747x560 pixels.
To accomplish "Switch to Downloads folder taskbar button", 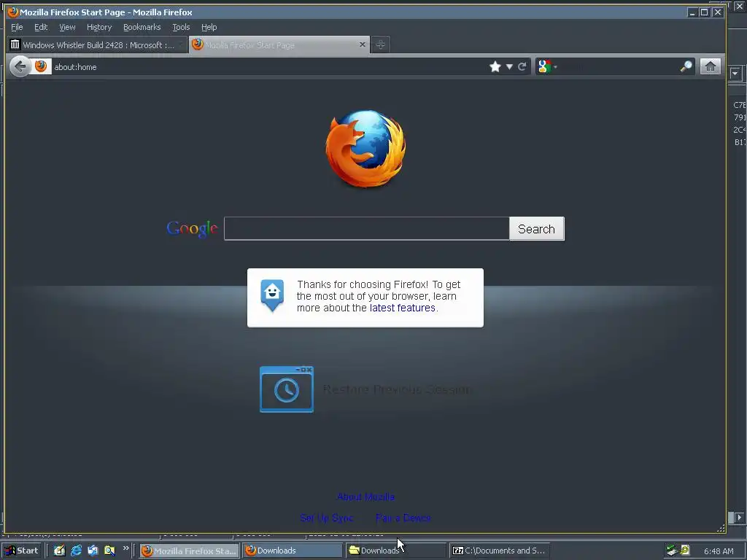I will pos(395,551).
